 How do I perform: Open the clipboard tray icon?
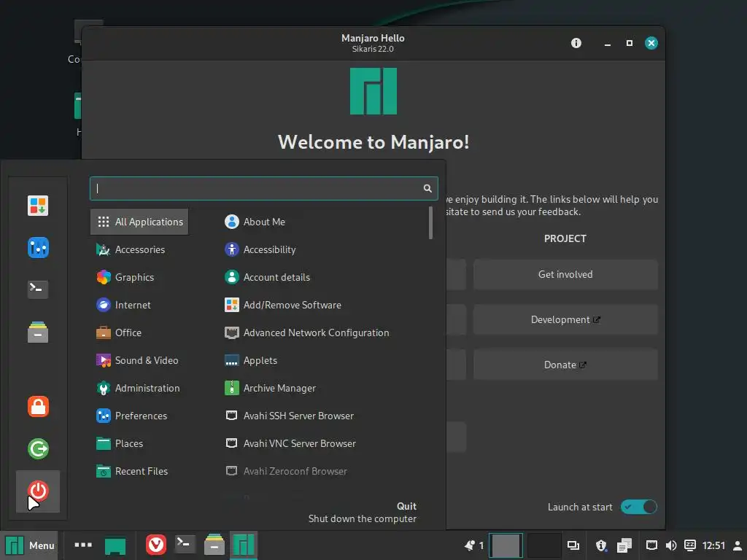tap(624, 545)
